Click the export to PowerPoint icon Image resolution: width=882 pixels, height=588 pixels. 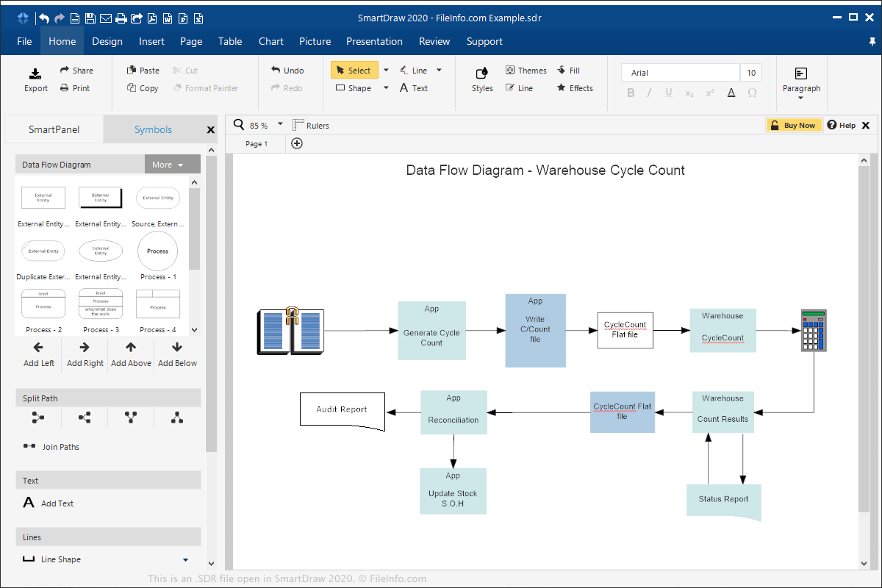(183, 18)
